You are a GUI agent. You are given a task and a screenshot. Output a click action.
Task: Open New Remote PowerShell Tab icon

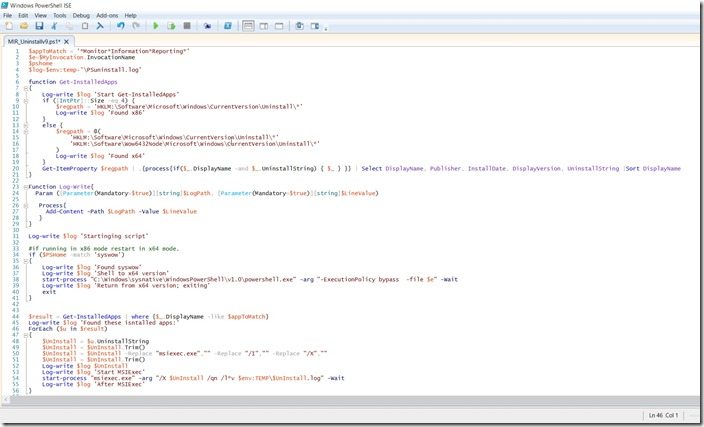[x=207, y=26]
